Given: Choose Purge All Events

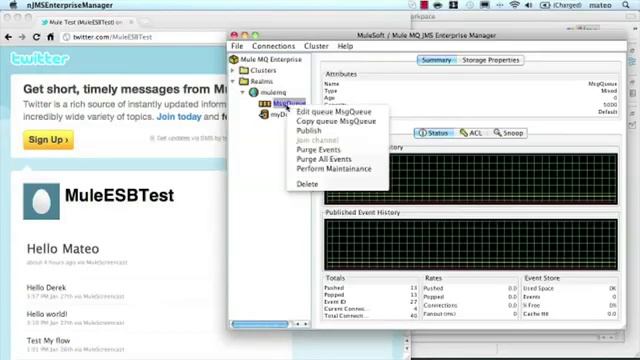Looking at the screenshot, I should click(x=324, y=159).
